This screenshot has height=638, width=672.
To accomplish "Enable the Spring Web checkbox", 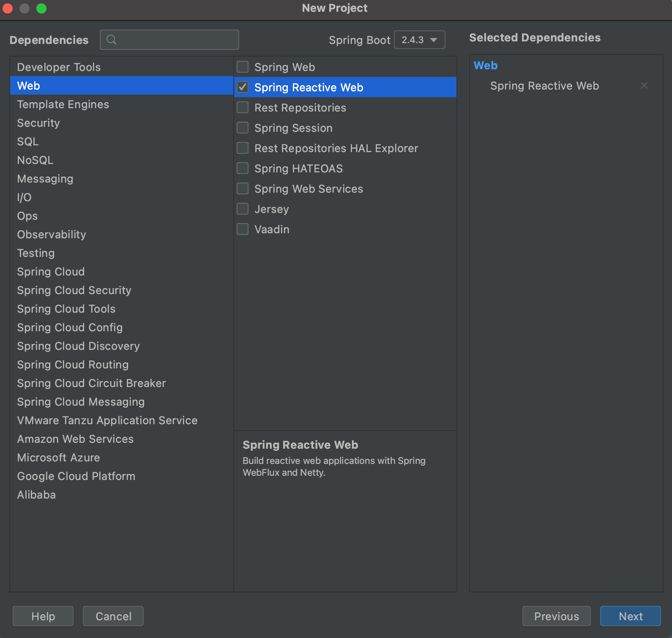I will 243,67.
